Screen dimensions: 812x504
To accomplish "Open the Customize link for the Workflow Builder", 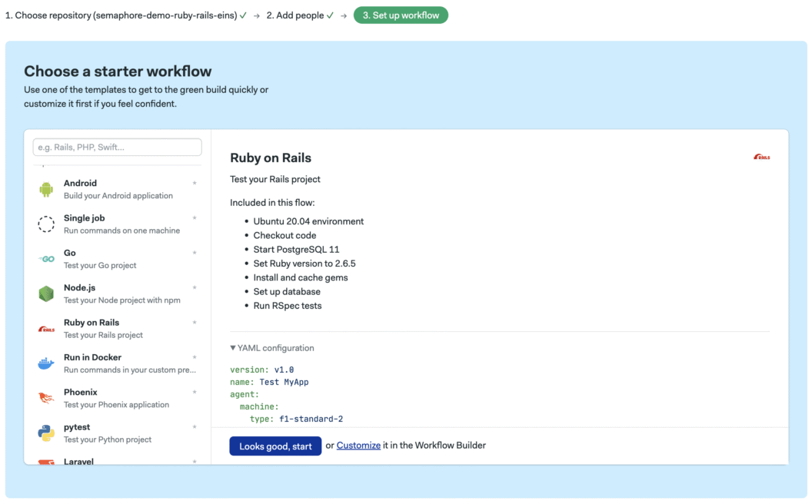I will pos(358,446).
